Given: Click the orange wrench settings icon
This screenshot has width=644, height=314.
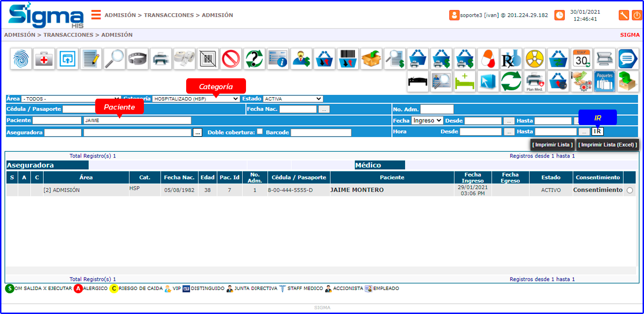Looking at the screenshot, I should [x=624, y=15].
